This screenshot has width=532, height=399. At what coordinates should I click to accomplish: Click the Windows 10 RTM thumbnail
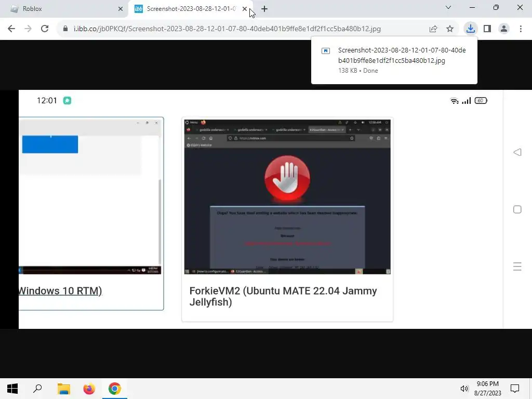point(90,196)
